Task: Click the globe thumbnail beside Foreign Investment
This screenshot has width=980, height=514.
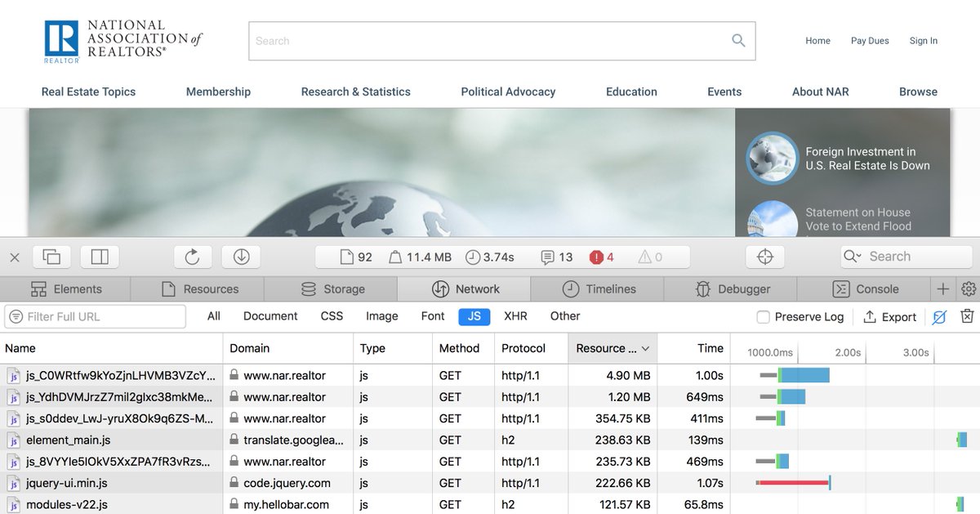Action: point(772,158)
